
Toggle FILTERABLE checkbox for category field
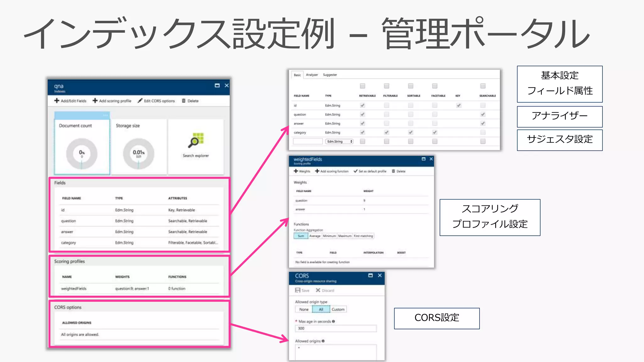point(386,132)
